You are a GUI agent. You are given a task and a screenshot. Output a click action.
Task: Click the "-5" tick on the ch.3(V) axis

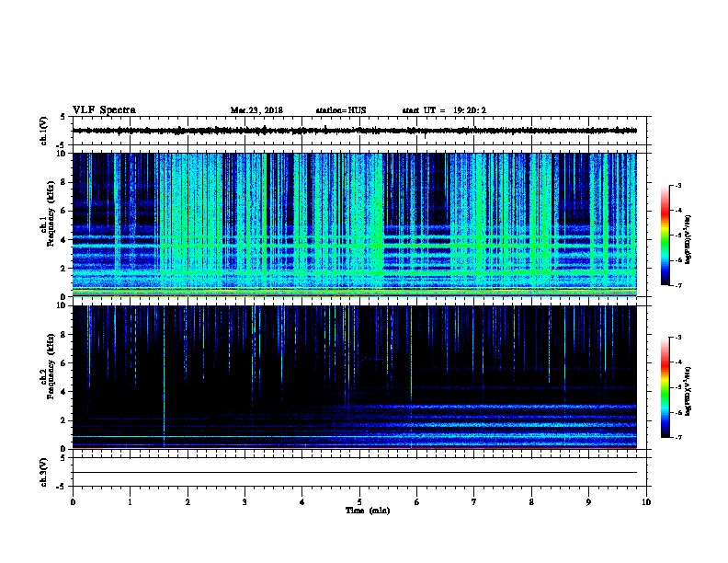[x=61, y=487]
